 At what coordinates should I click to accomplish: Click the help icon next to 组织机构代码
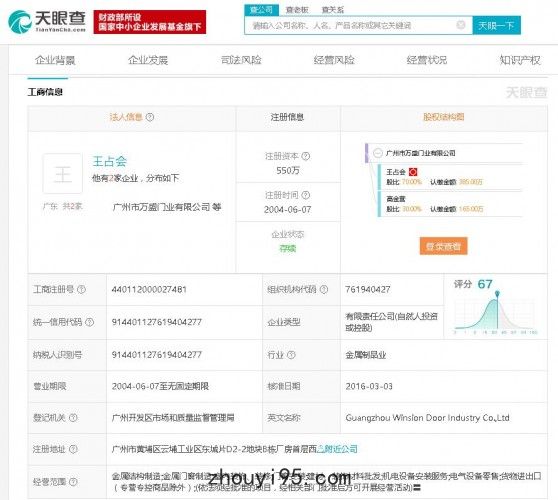point(324,290)
